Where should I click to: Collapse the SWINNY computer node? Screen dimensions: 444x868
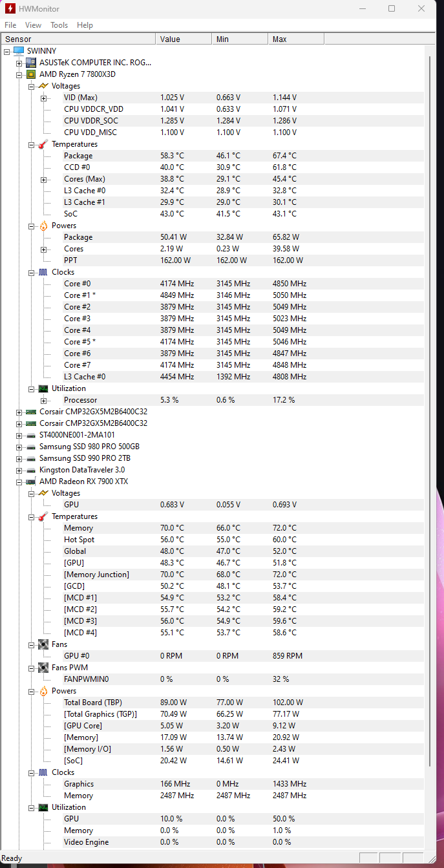7,51
